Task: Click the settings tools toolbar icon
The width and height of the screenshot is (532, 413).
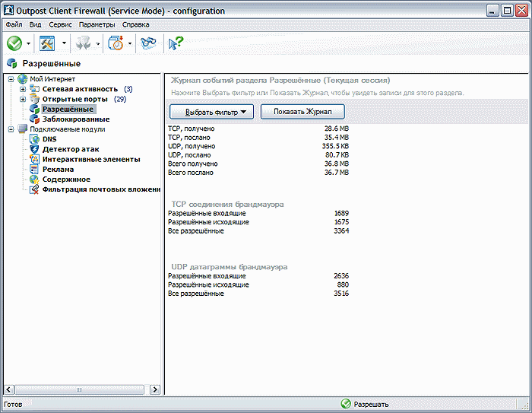Action: [47, 43]
